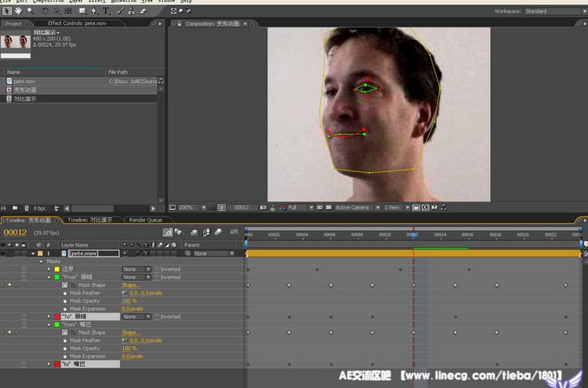Toggle keyframe diamond on "From" 眼睛 Mask Shape
The width and height of the screenshot is (588, 388).
[x=9, y=285]
